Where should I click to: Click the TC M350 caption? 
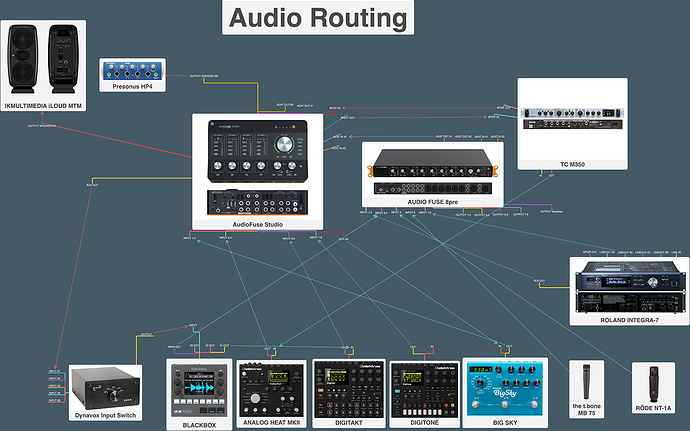click(x=573, y=164)
